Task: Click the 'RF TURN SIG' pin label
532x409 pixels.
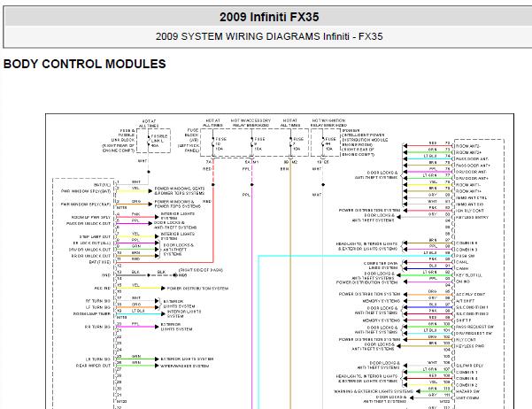Action: tap(98, 301)
